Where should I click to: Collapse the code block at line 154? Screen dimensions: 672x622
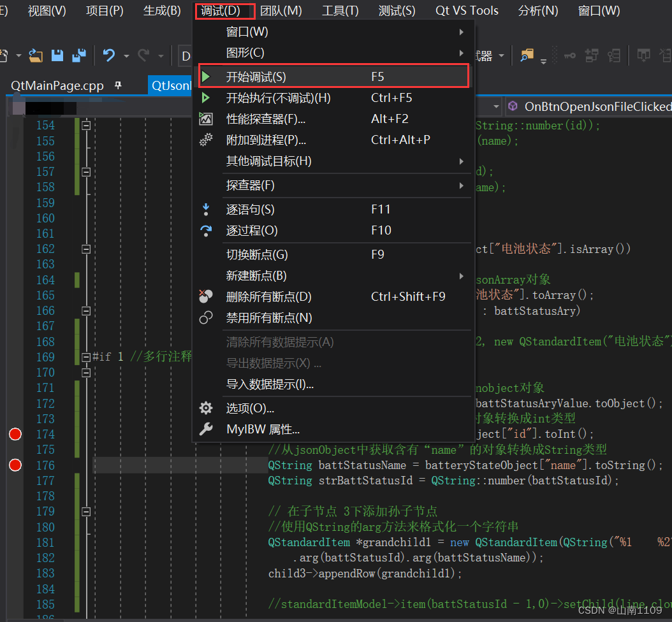point(86,126)
